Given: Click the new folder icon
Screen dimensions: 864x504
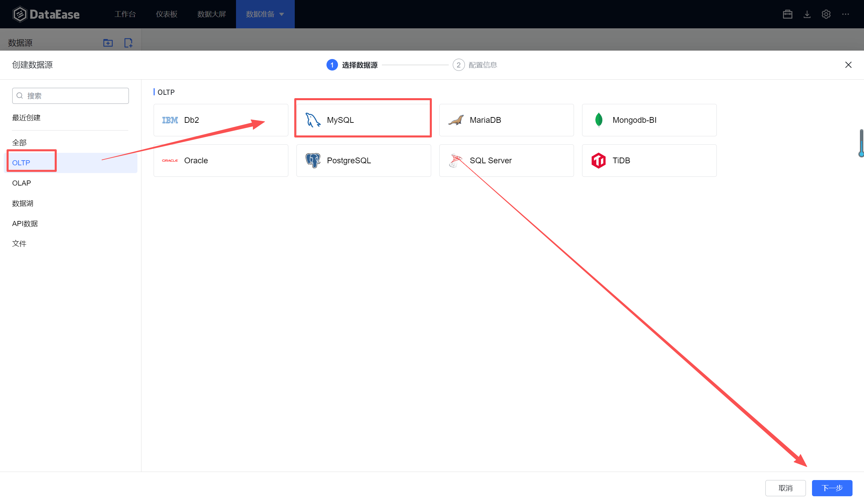Looking at the screenshot, I should coord(108,43).
